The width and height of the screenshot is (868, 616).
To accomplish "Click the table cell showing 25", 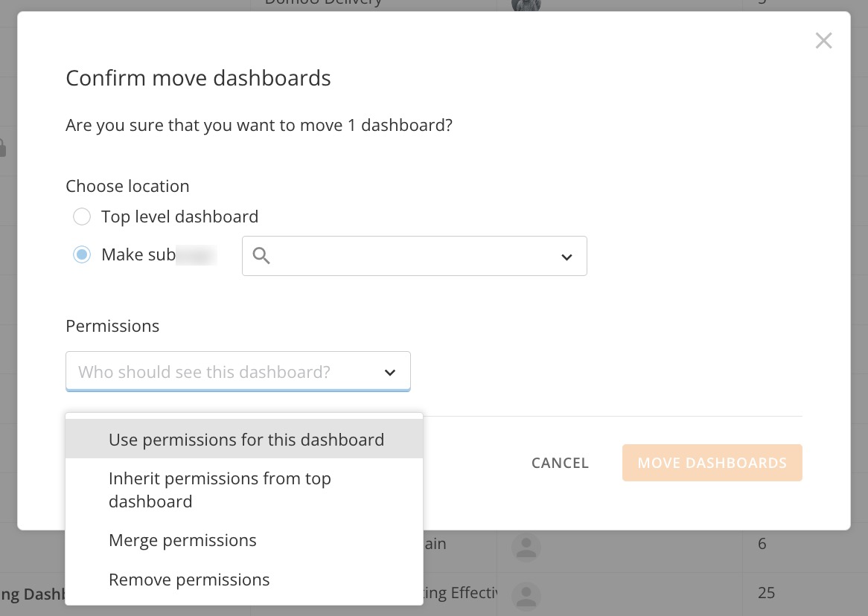I will click(x=766, y=593).
